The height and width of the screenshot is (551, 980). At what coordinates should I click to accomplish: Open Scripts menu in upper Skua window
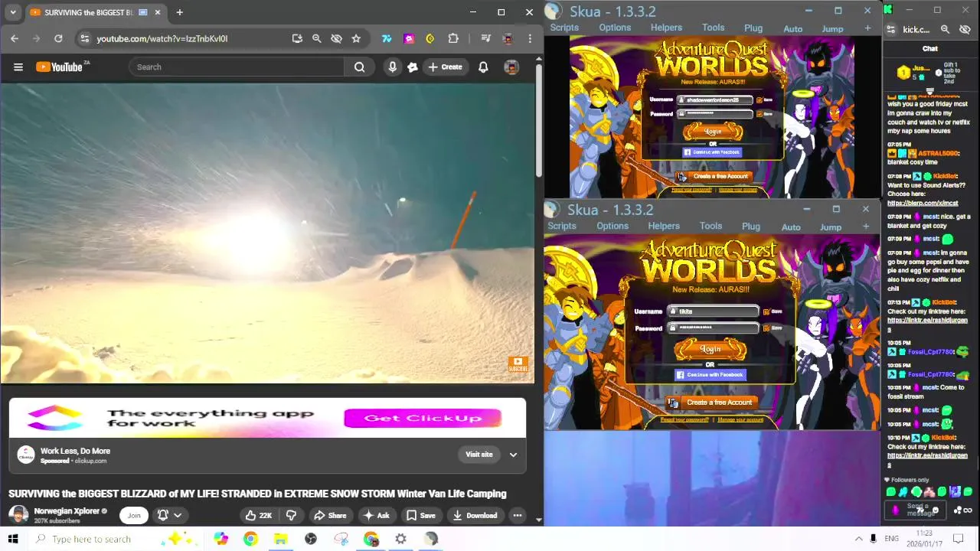coord(564,28)
